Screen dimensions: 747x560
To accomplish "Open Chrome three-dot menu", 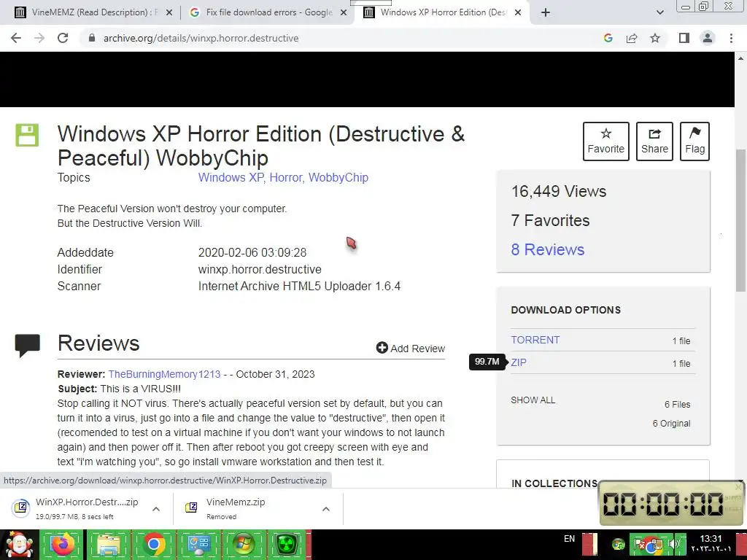I will pos(731,38).
